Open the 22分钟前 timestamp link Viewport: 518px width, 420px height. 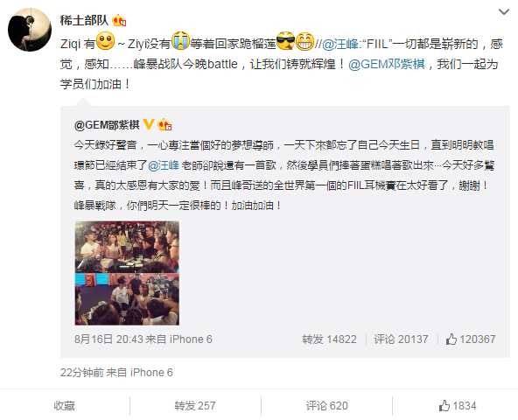[83, 373]
